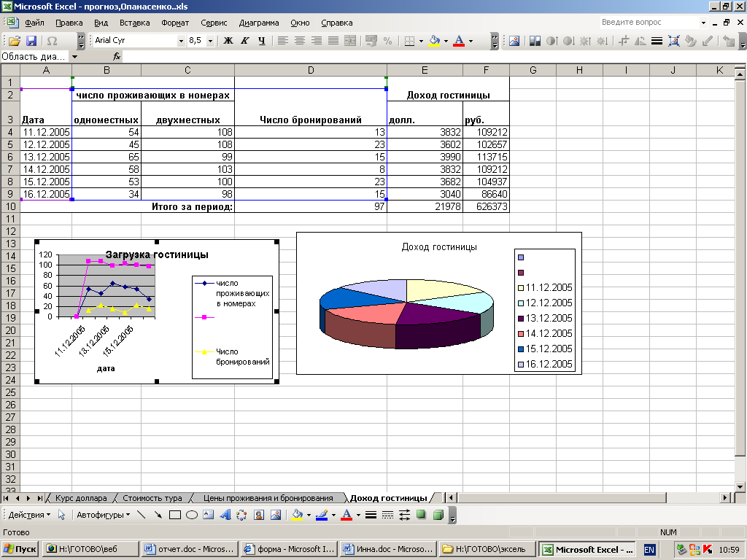
Task: Click the Open file folder icon
Action: click(15, 41)
